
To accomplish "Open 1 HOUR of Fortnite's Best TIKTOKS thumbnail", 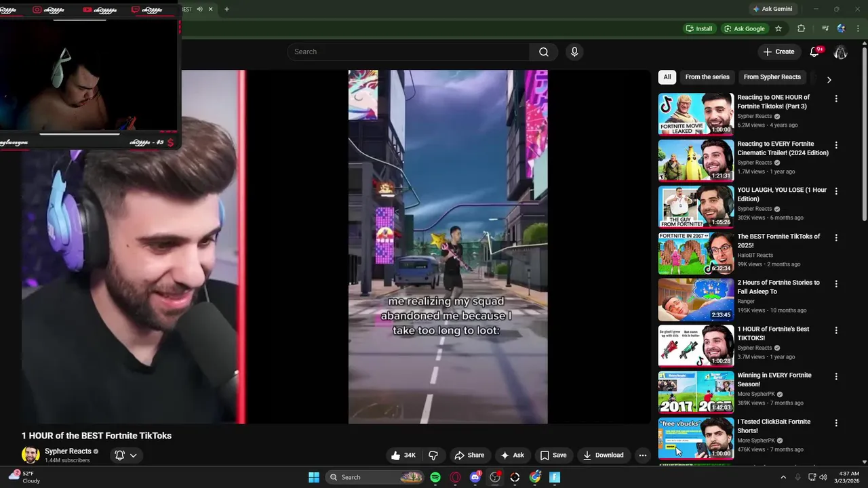I will 696,346.
